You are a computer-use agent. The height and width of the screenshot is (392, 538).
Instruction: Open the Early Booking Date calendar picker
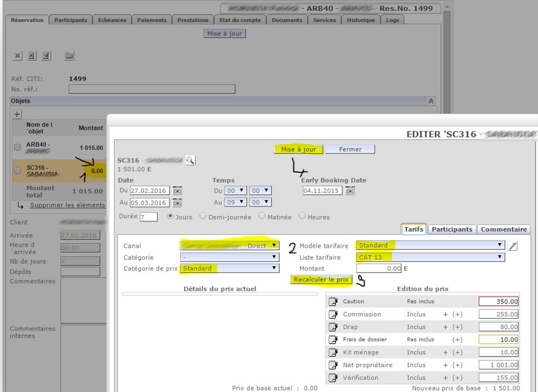click(349, 191)
